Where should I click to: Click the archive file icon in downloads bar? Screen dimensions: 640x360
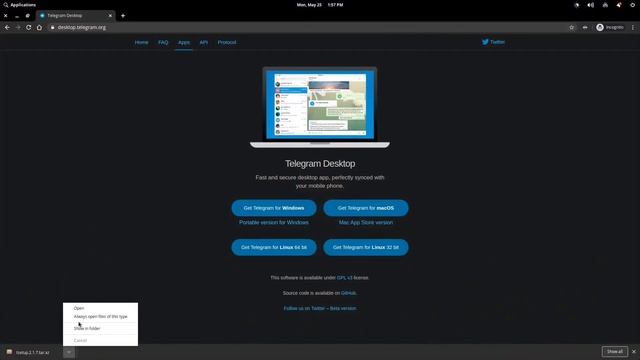click(9, 352)
